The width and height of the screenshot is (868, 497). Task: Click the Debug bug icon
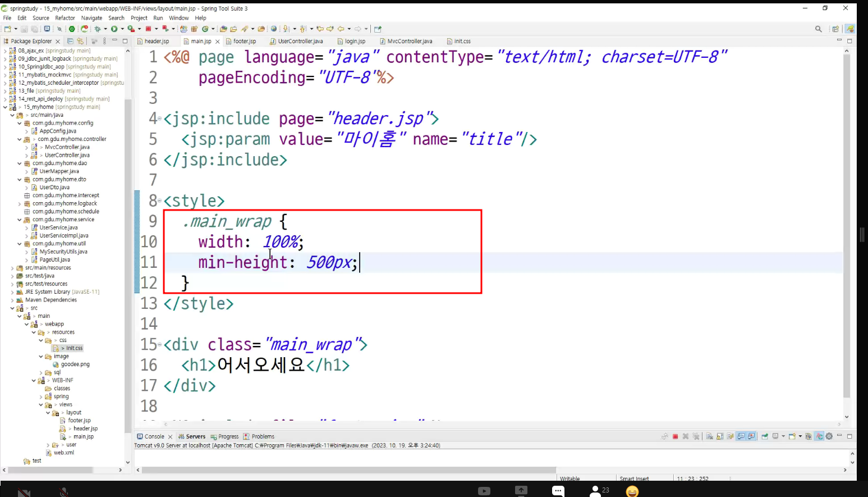pos(98,29)
